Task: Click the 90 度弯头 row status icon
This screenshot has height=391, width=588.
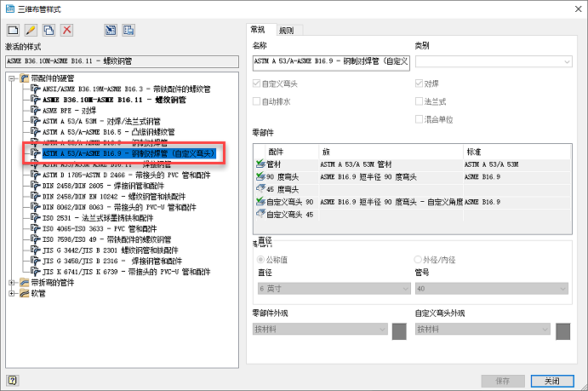Action: pyautogui.click(x=260, y=176)
